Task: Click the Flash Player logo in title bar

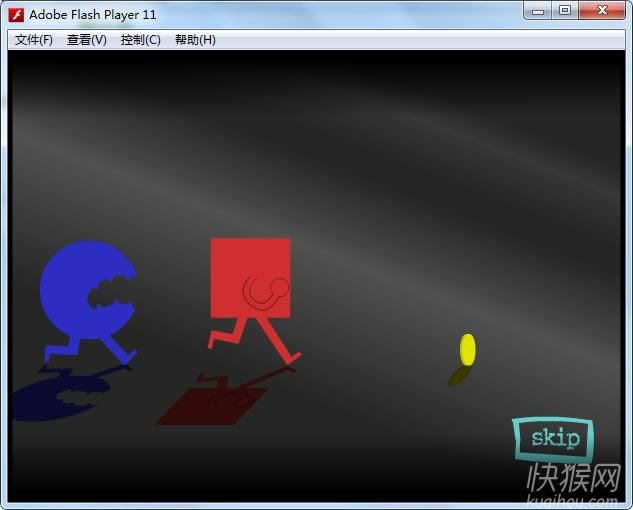Action: 16,15
